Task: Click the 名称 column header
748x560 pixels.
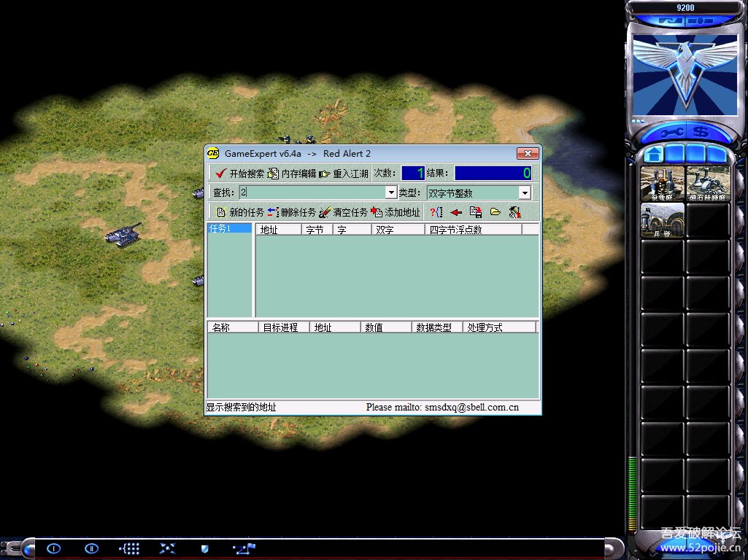Action: [233, 327]
